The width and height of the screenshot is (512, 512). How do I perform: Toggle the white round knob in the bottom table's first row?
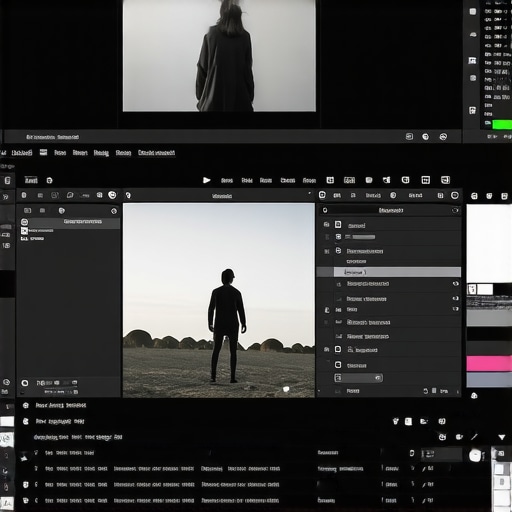(475, 455)
